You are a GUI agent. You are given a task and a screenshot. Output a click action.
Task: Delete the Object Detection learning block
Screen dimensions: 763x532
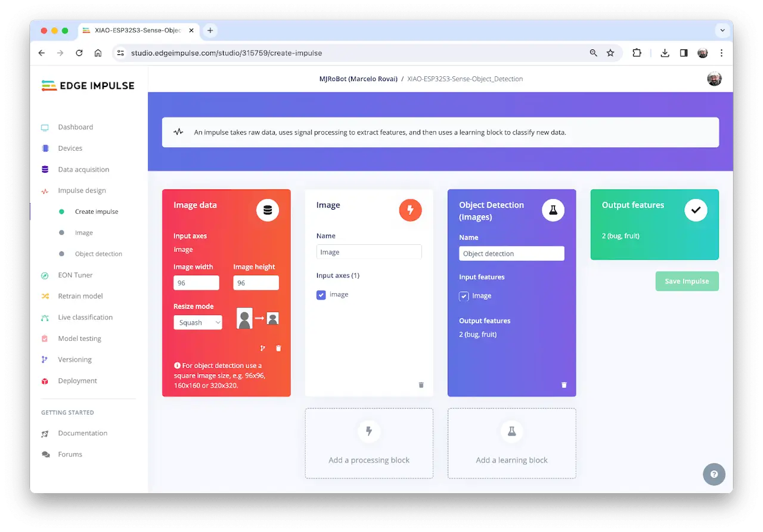(564, 385)
